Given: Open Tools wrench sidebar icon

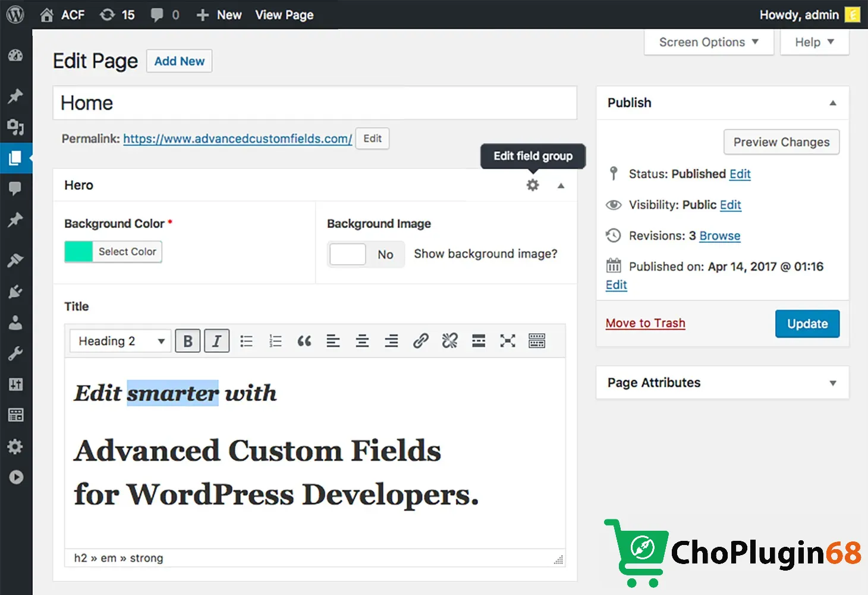Looking at the screenshot, I should click(x=15, y=353).
